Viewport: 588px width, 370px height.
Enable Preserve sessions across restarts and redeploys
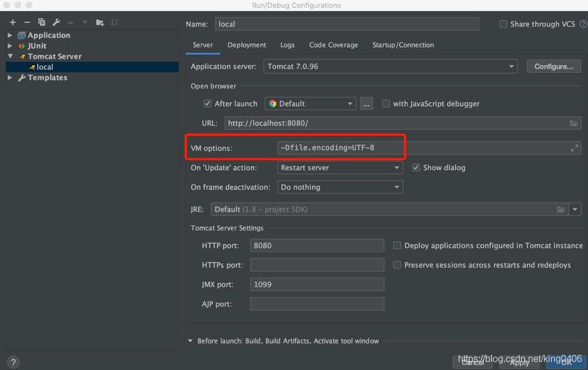397,265
